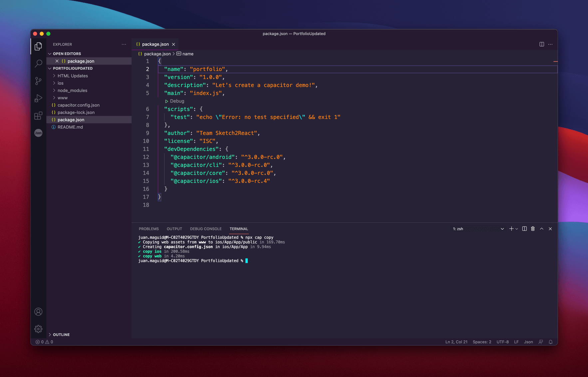This screenshot has width=588, height=377.
Task: Split the editor to the right
Action: click(x=542, y=44)
